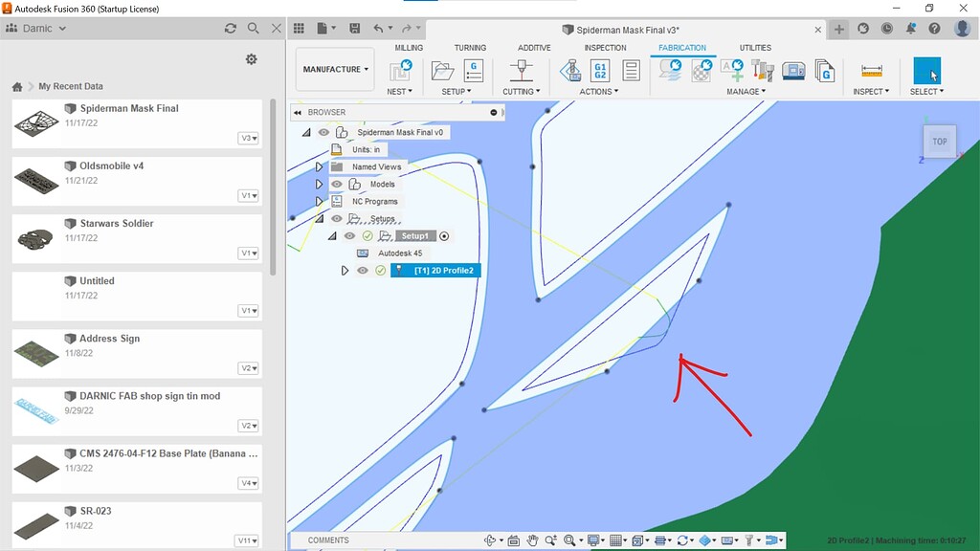This screenshot has height=551, width=980.
Task: Click the Select tool icon in ribbon
Action: (x=926, y=69)
